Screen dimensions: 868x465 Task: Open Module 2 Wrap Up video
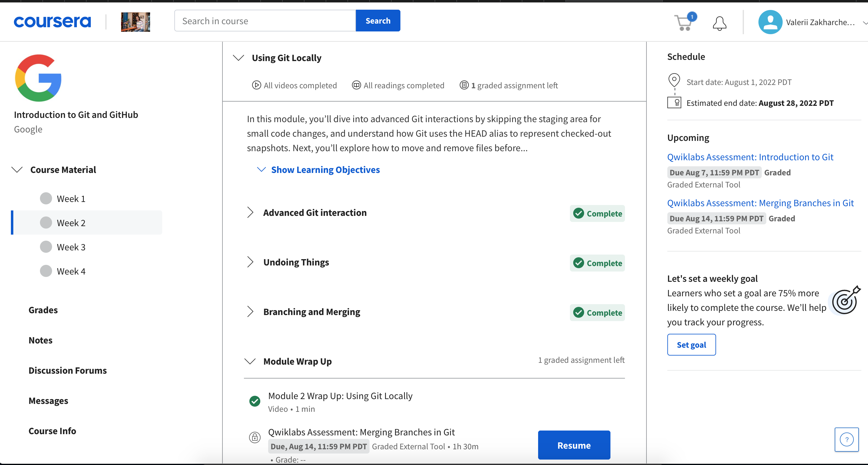(x=340, y=396)
